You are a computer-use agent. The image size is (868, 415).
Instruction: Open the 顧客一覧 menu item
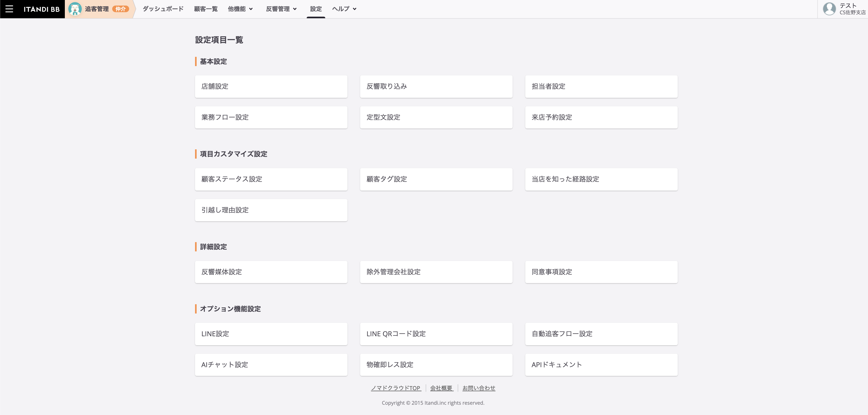206,9
